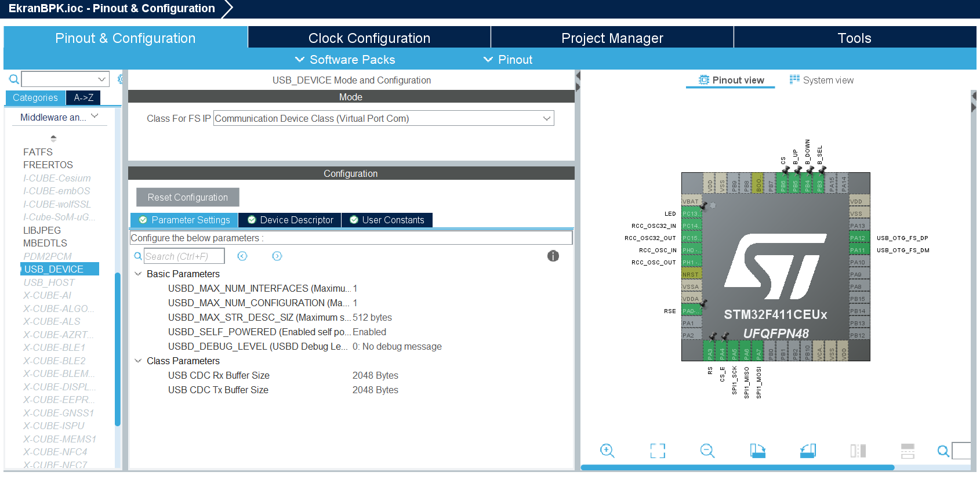
Task: Switch to Device Descriptor tab
Action: [290, 220]
